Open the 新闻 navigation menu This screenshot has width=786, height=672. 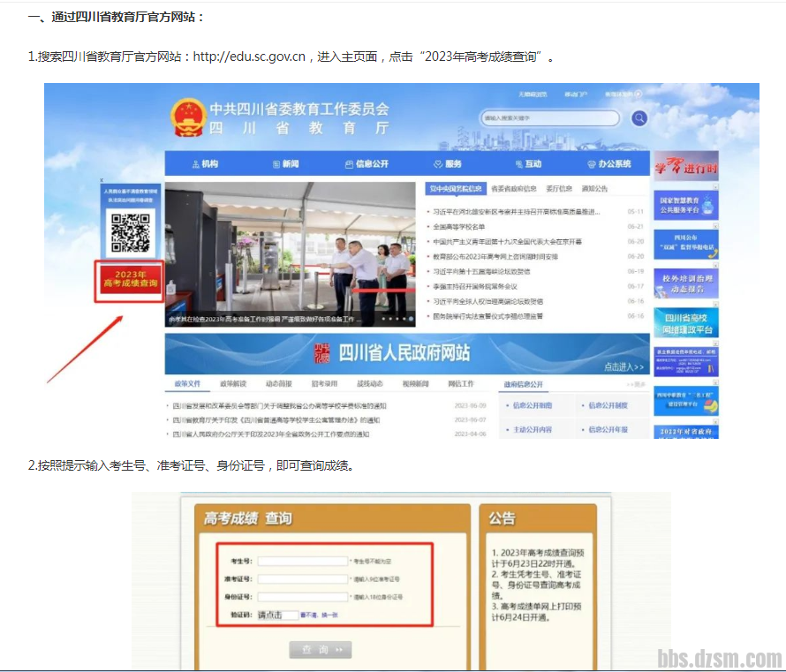tap(285, 164)
